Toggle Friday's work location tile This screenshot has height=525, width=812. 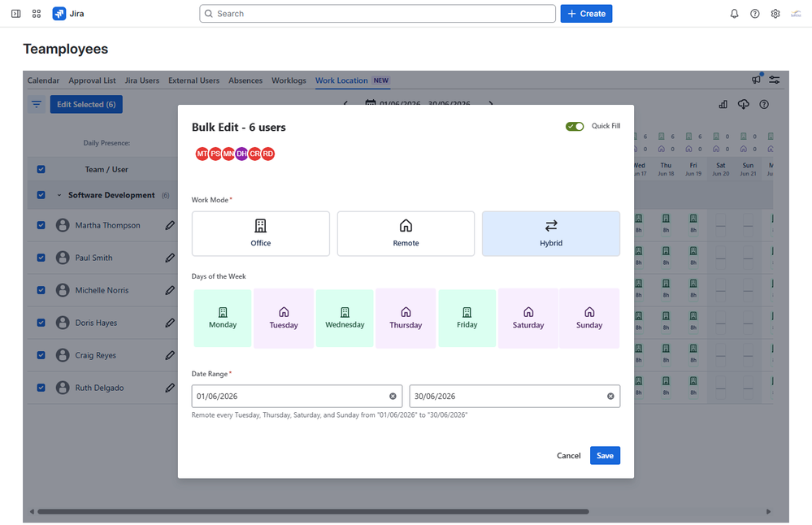pyautogui.click(x=467, y=318)
